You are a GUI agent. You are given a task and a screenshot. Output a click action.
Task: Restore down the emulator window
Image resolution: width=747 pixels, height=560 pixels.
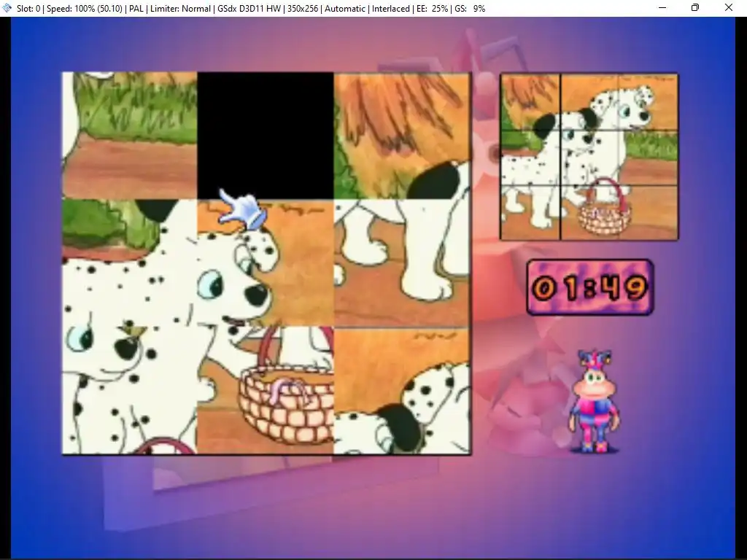pyautogui.click(x=695, y=7)
